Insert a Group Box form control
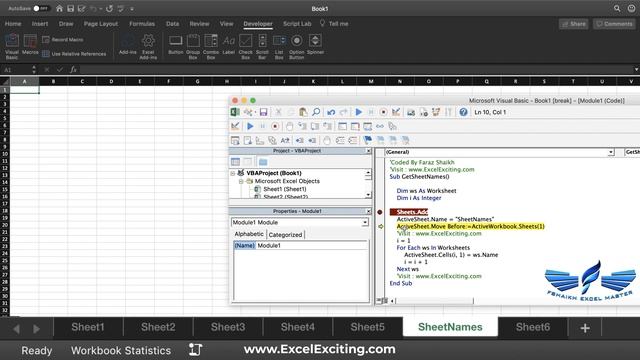640x360 pixels. pos(193,47)
